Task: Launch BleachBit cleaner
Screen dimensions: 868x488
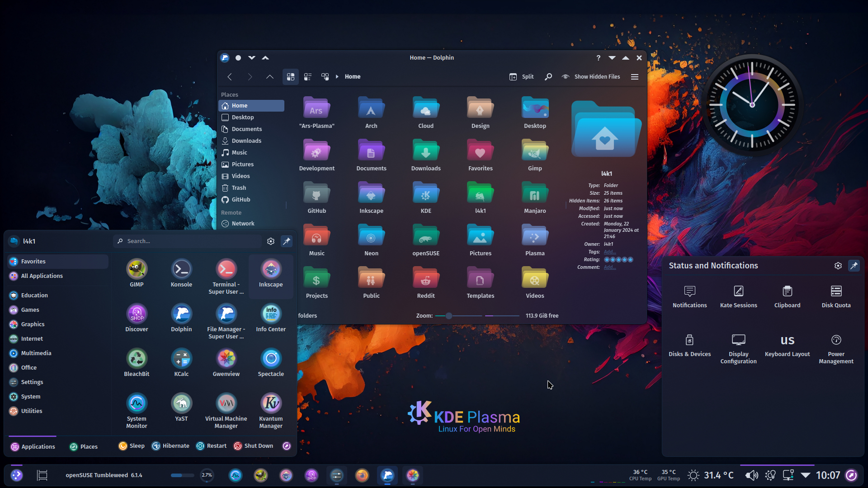Action: [137, 359]
